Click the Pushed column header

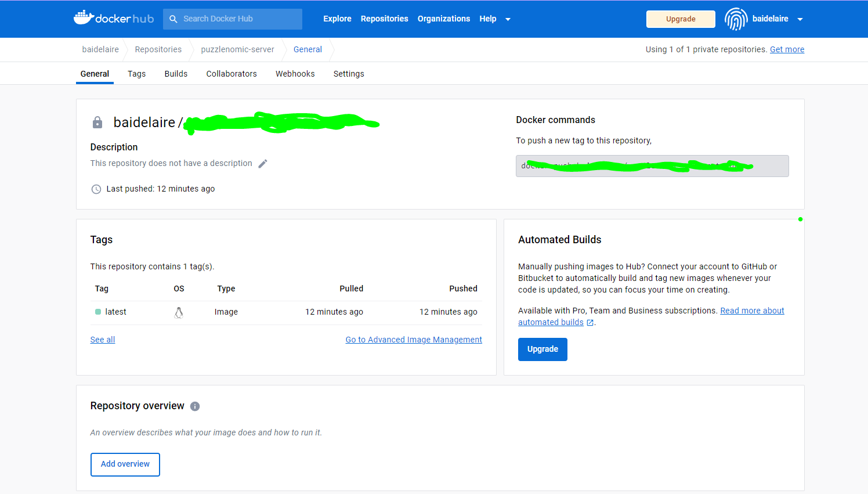tap(463, 289)
